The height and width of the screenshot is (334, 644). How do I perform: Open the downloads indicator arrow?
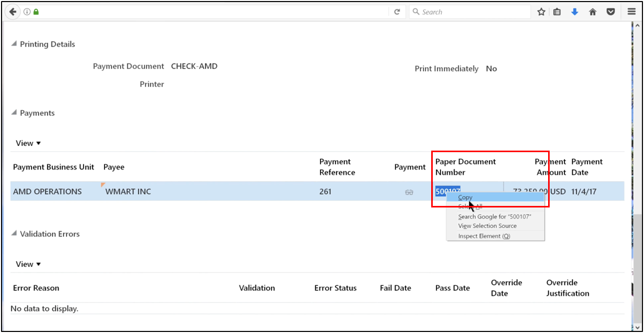(575, 11)
